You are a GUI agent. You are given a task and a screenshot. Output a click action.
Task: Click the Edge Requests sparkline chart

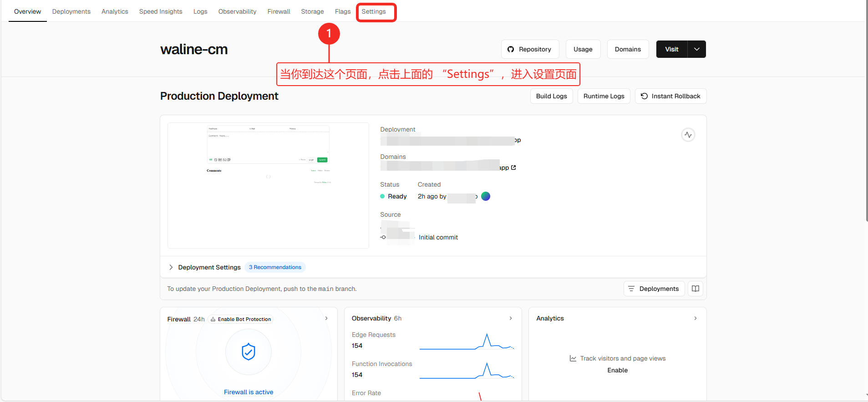(x=467, y=341)
